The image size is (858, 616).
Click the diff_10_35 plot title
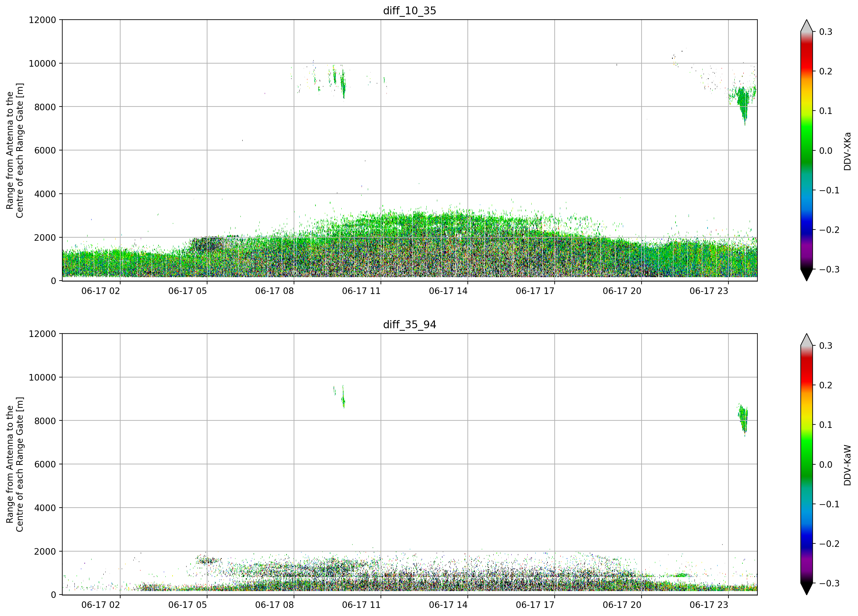(x=410, y=11)
